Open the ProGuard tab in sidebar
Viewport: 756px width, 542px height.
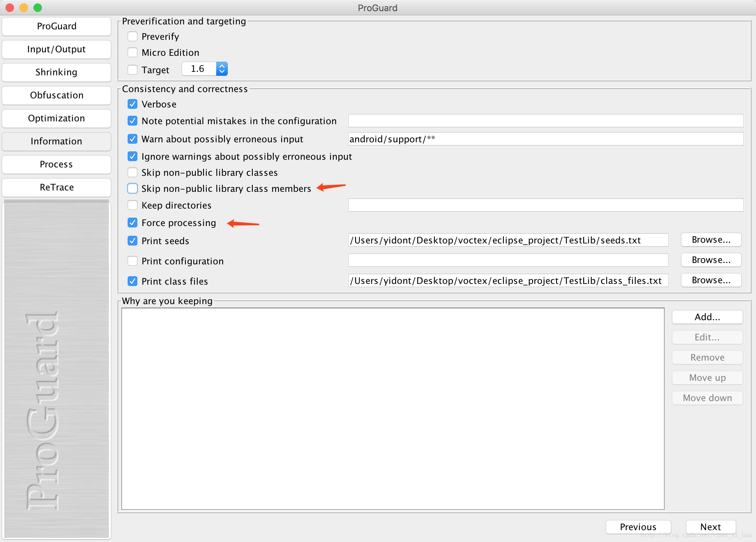point(56,26)
